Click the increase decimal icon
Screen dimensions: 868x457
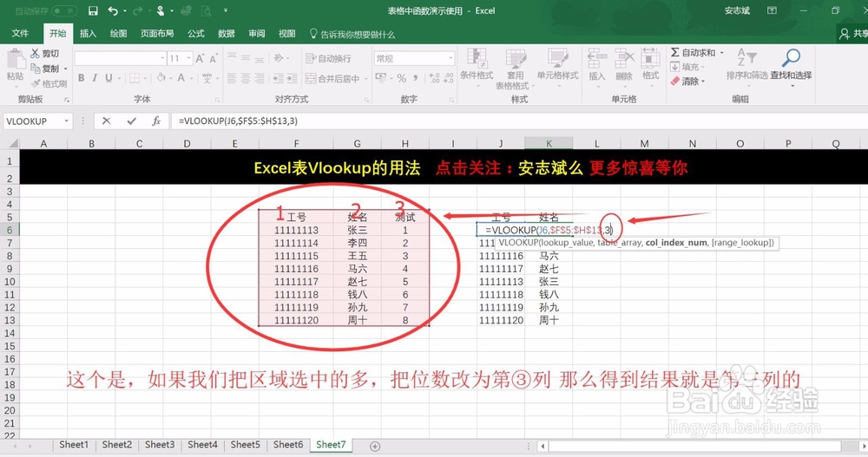tap(435, 78)
